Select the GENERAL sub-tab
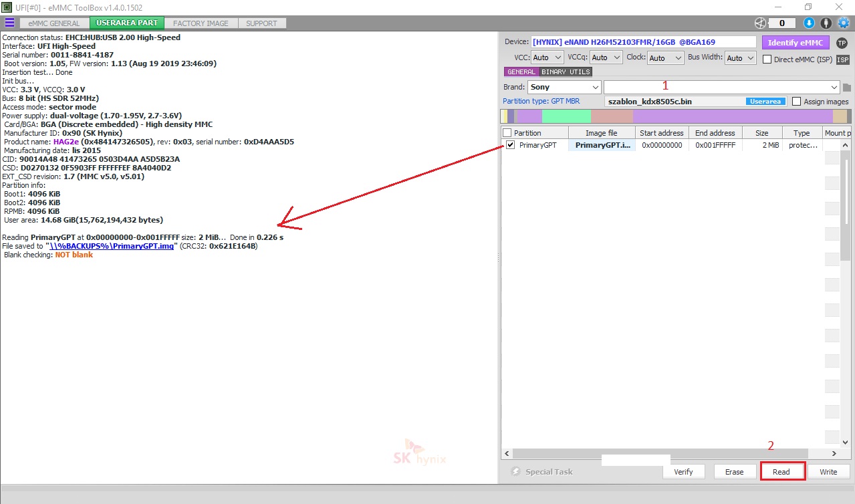The height and width of the screenshot is (504, 855). coord(521,72)
